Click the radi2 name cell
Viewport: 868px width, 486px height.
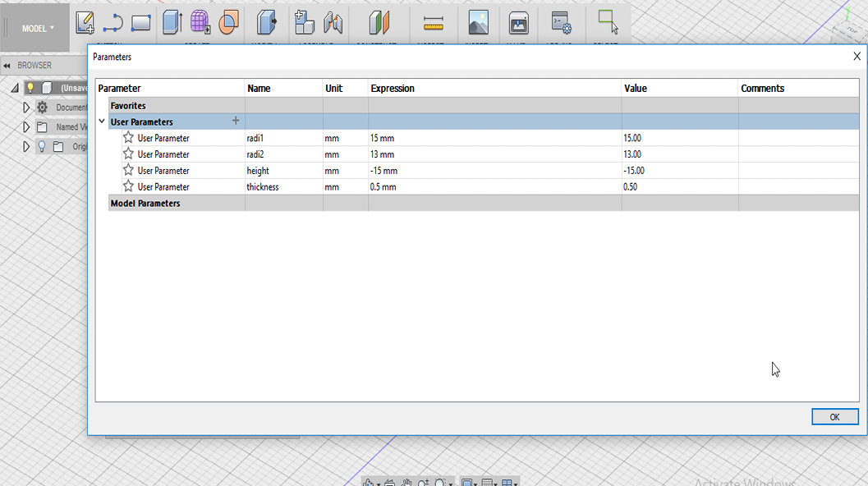[x=283, y=154]
